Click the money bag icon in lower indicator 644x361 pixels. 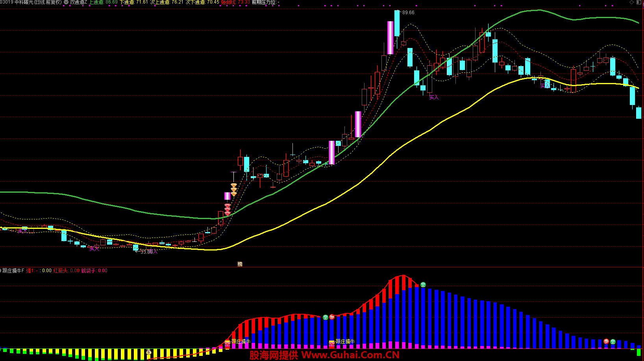tap(148, 351)
